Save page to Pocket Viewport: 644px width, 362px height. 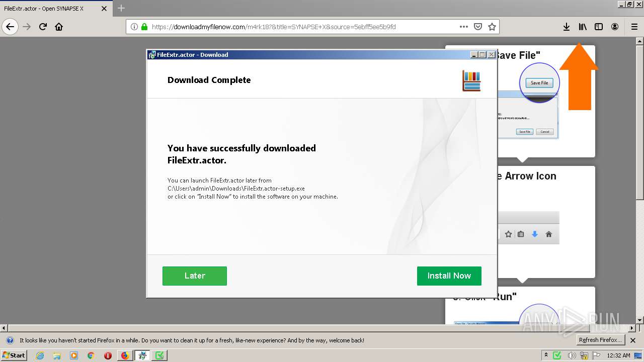point(478,27)
